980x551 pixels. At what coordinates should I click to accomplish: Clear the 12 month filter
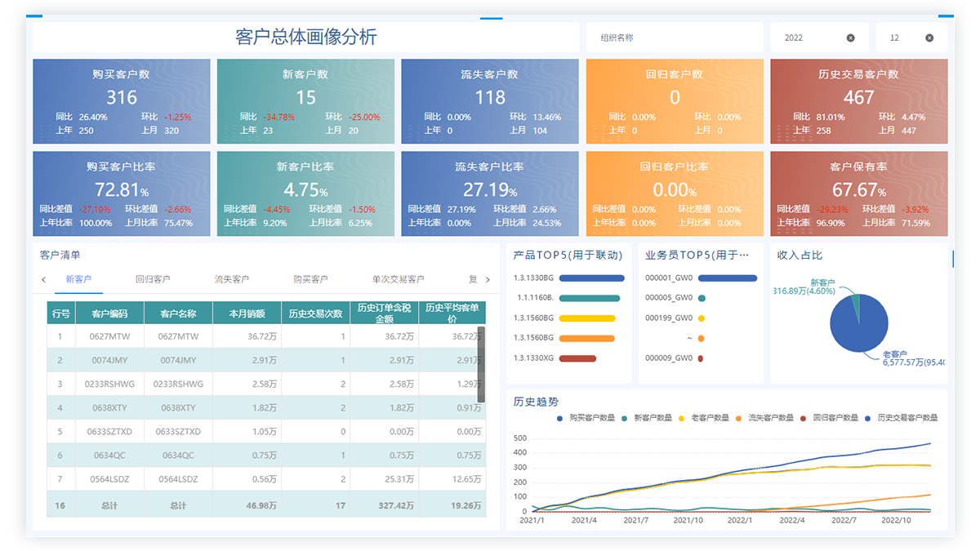[929, 38]
